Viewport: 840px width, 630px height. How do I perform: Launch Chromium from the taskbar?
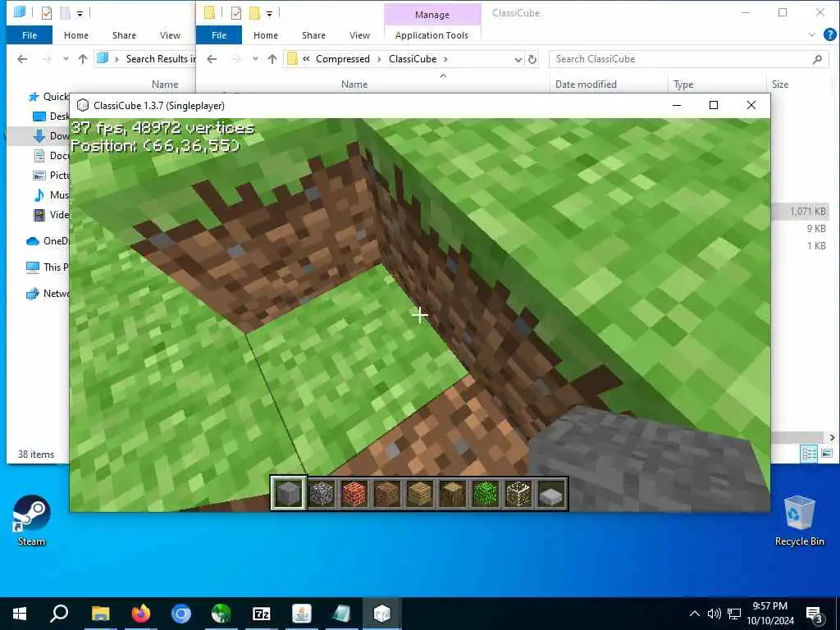pos(181,614)
